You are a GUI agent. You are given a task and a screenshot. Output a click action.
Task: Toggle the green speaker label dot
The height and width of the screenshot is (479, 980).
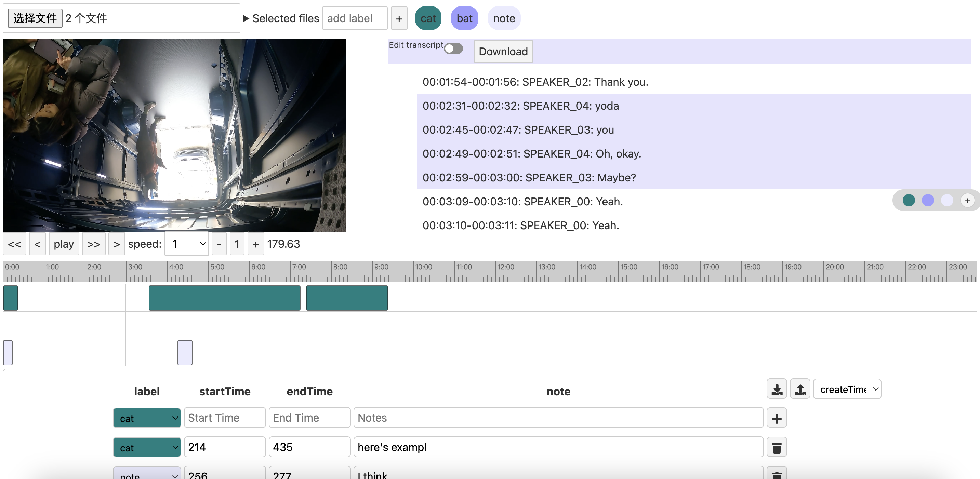point(908,201)
